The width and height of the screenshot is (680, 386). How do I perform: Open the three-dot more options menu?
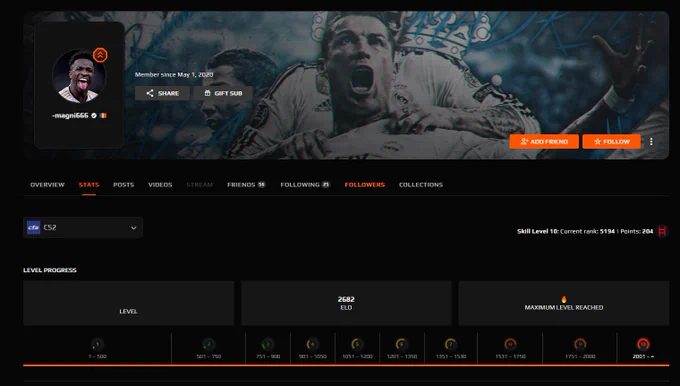tap(651, 141)
